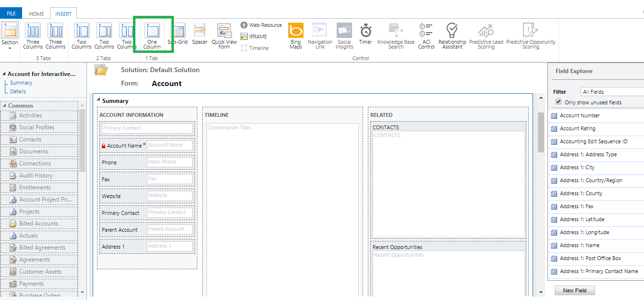The height and width of the screenshot is (300, 644).
Task: Insert Social Insights control
Action: pyautogui.click(x=344, y=36)
